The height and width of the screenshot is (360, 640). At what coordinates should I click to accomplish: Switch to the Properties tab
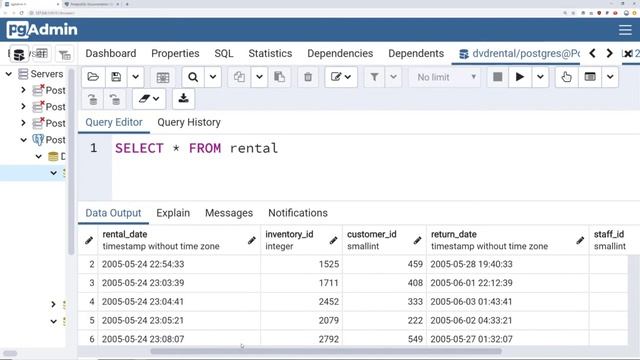pos(175,53)
